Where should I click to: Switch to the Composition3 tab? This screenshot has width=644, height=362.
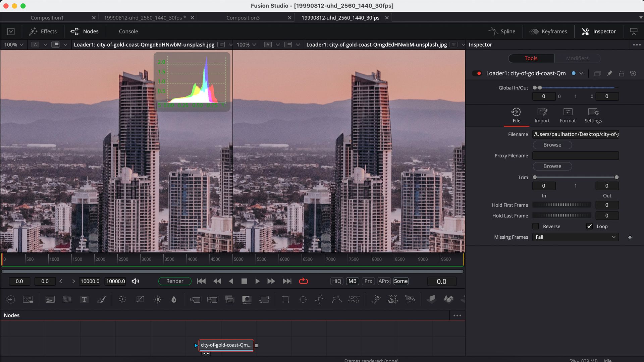click(243, 17)
